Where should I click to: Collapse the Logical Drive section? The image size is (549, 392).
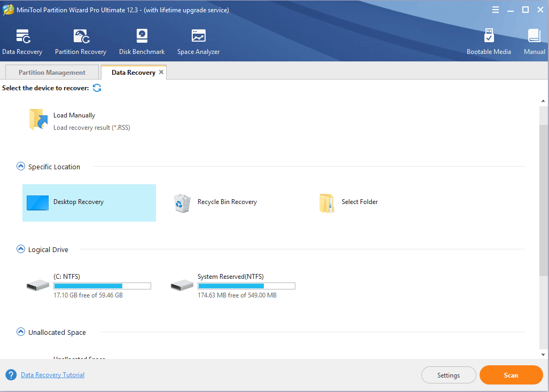click(x=21, y=249)
